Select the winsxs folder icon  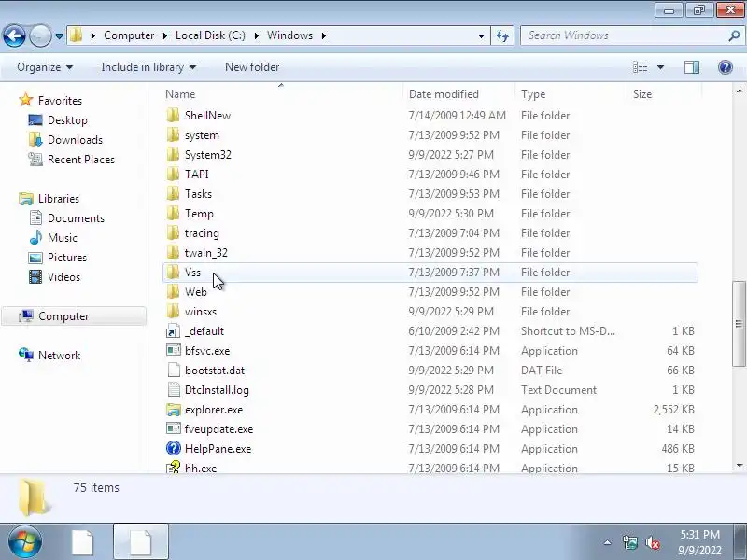point(173,311)
